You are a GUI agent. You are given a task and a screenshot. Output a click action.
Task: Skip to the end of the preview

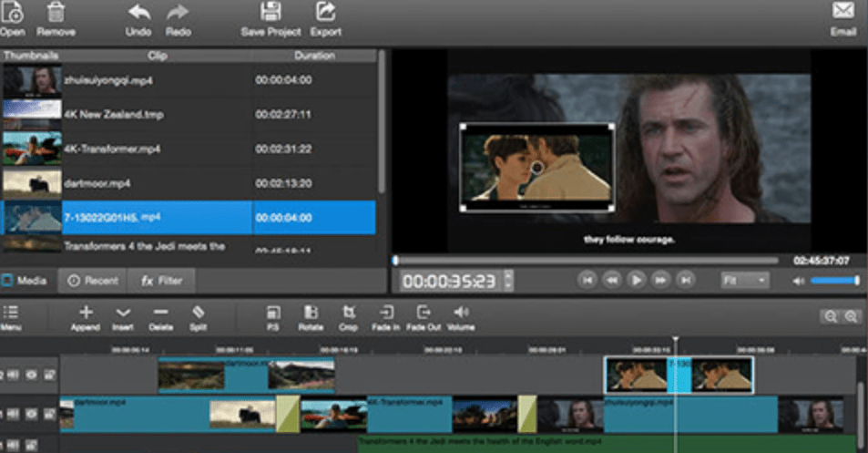(x=685, y=280)
